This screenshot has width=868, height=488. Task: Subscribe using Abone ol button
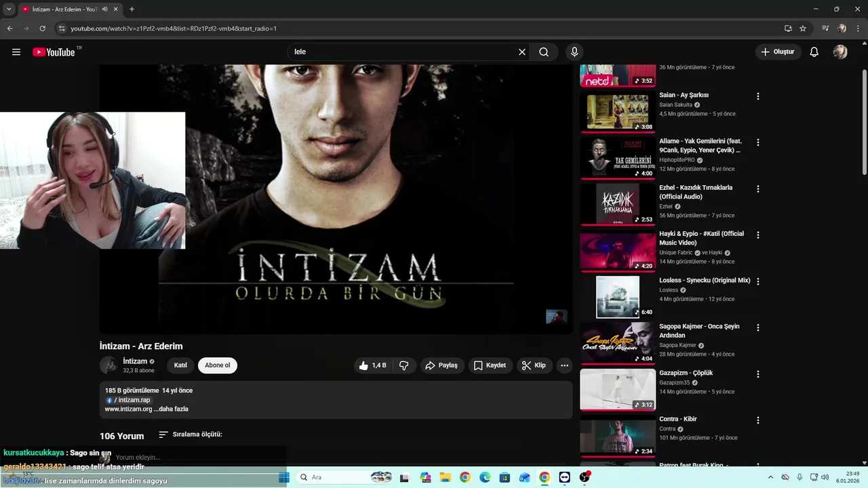click(218, 365)
